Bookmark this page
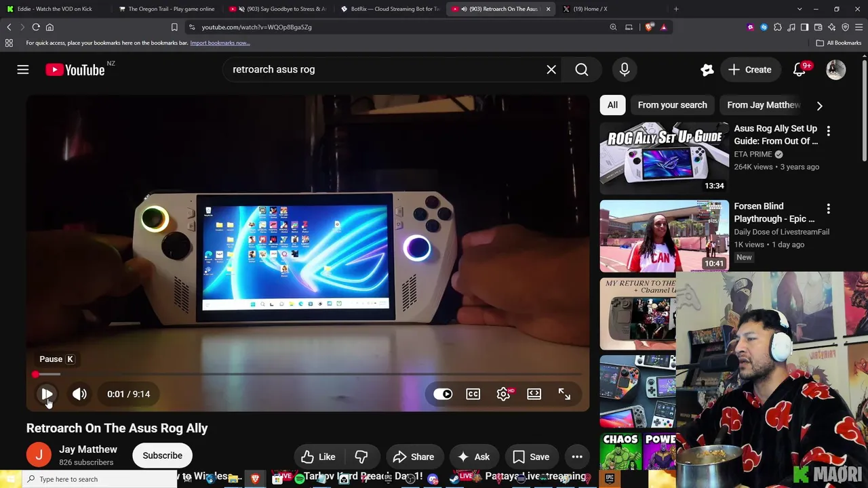Viewport: 868px width, 488px height. [174, 27]
